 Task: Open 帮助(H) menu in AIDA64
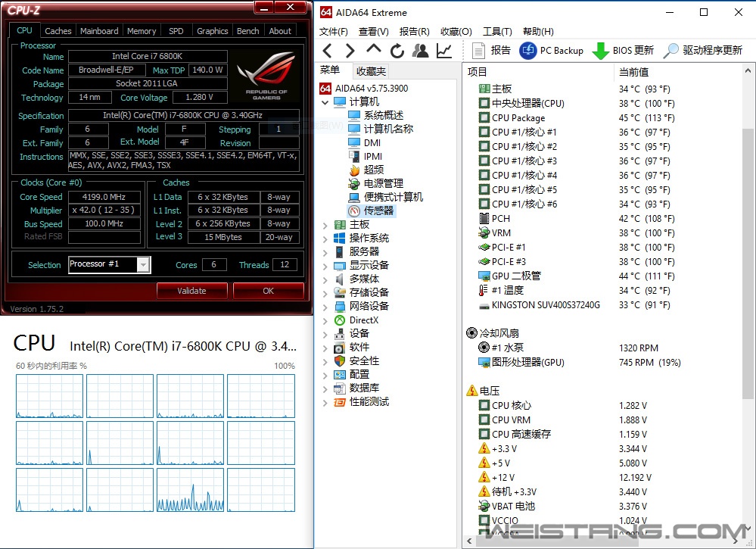point(539,32)
